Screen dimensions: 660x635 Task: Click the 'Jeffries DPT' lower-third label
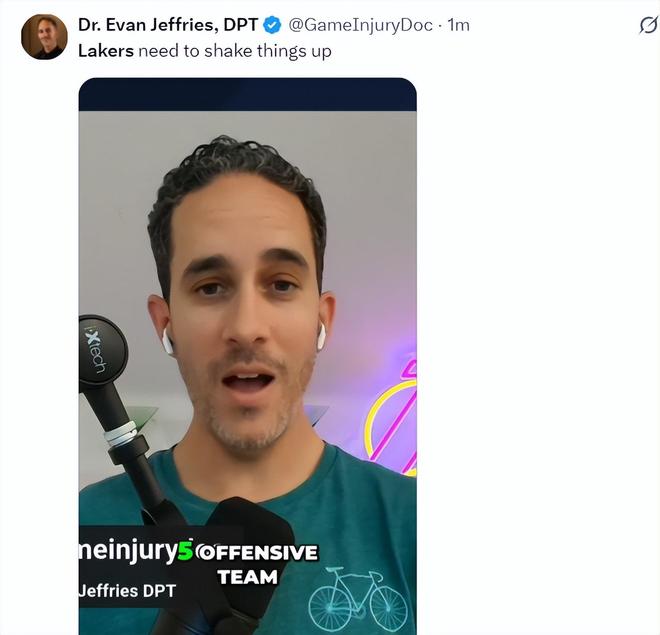coord(127,591)
